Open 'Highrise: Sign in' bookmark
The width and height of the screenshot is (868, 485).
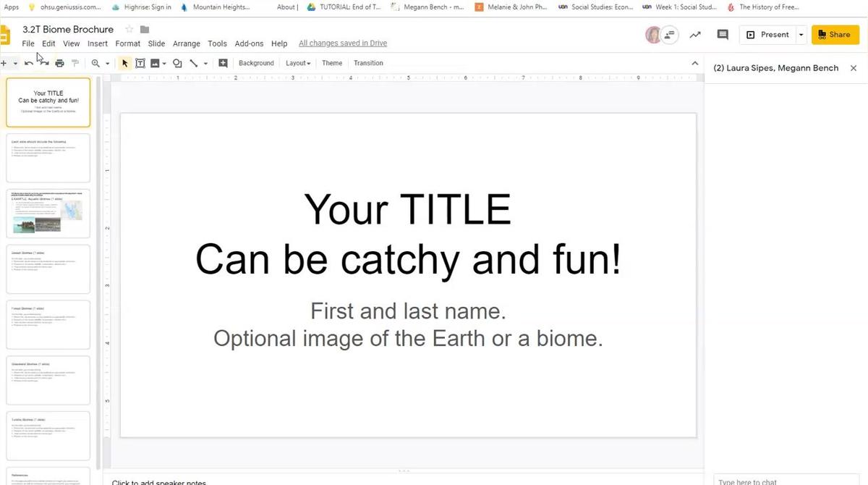pos(142,7)
